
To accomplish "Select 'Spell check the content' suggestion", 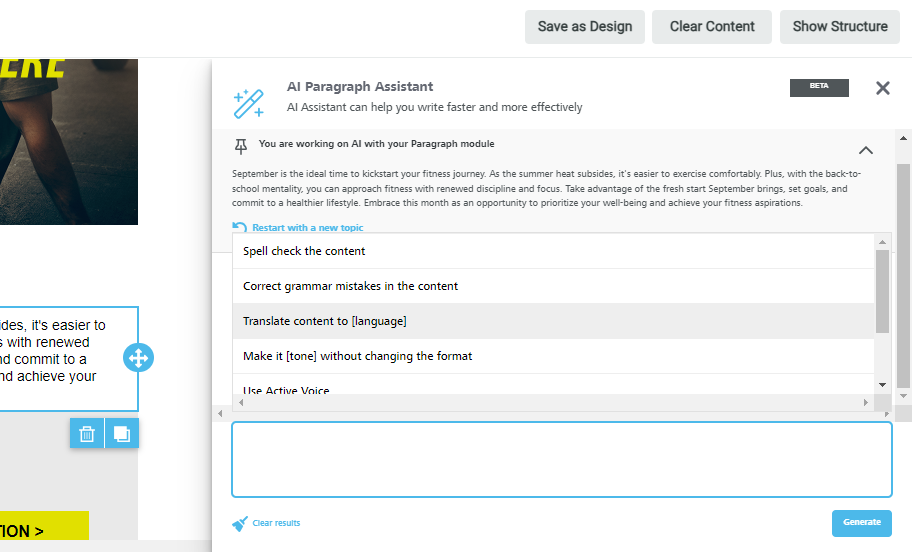I will click(x=304, y=251).
